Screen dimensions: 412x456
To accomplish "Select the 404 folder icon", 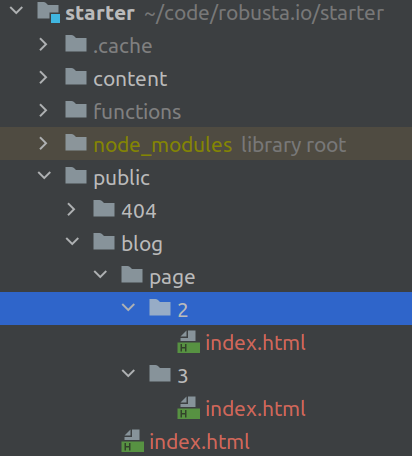I will click(104, 209).
